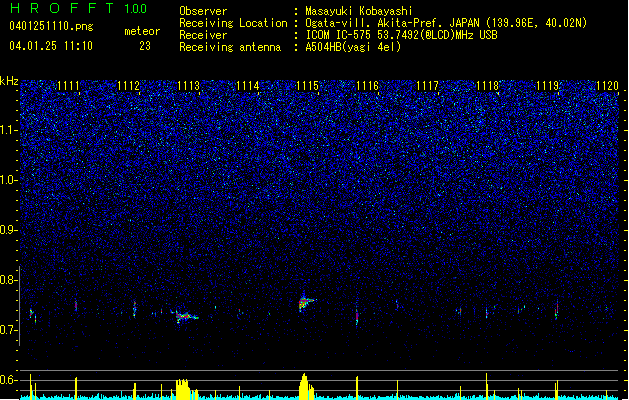Click the 1117 time marker

tap(427, 86)
